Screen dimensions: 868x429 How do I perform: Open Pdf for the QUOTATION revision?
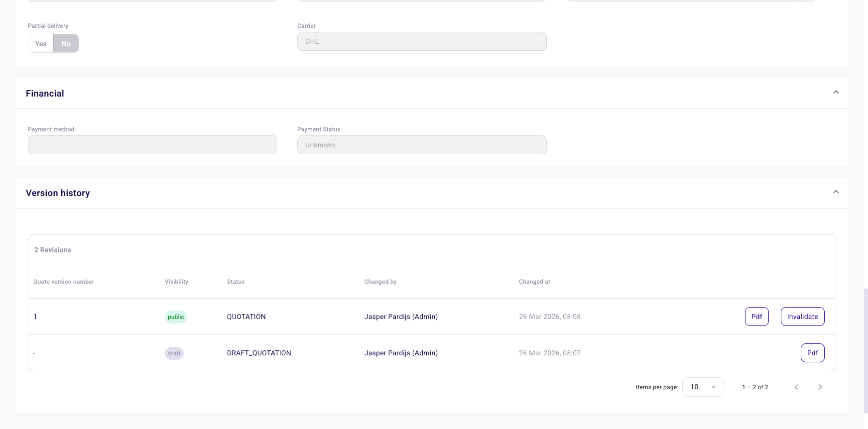(756, 317)
